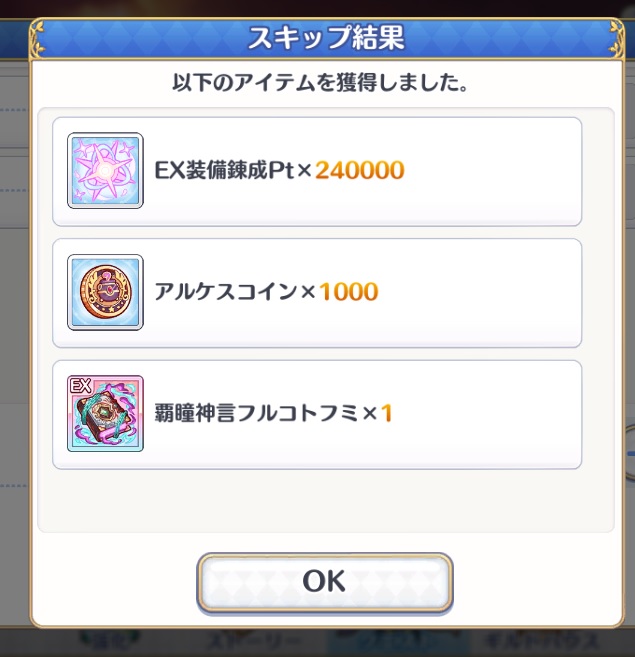
Task: Tap the gold ornament at the header's right corner
Action: tap(616, 38)
